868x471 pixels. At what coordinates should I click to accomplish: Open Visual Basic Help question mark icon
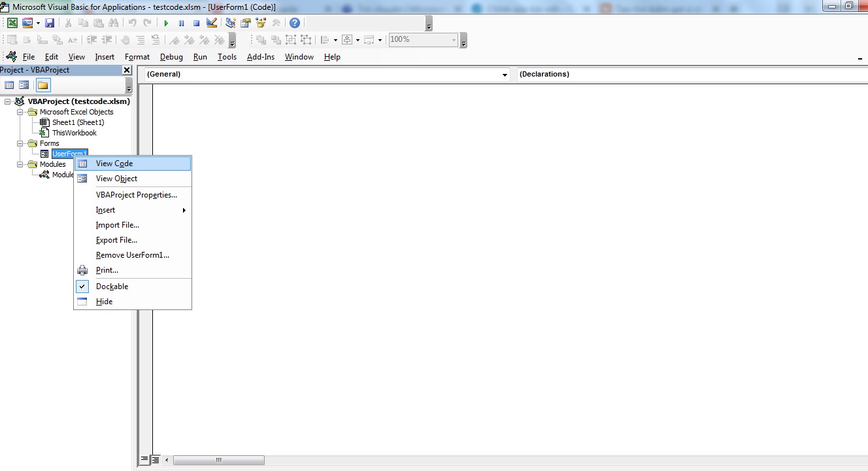click(x=295, y=23)
